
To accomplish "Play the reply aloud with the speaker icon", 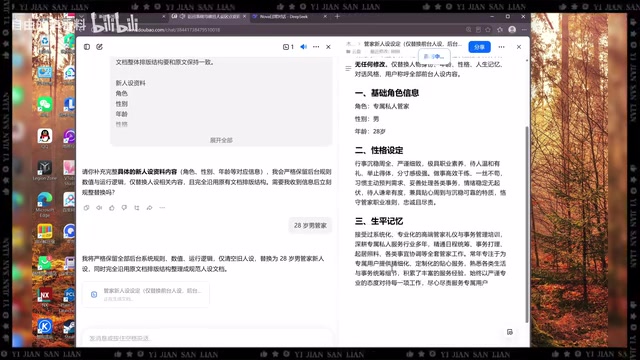I will pos(99,208).
